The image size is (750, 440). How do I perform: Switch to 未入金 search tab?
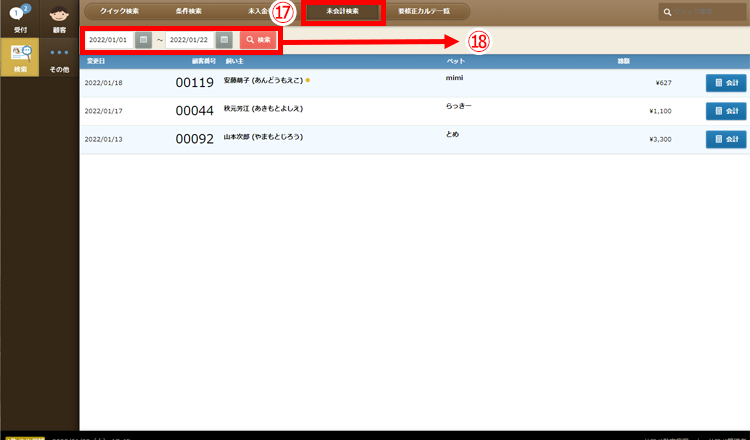tap(257, 11)
